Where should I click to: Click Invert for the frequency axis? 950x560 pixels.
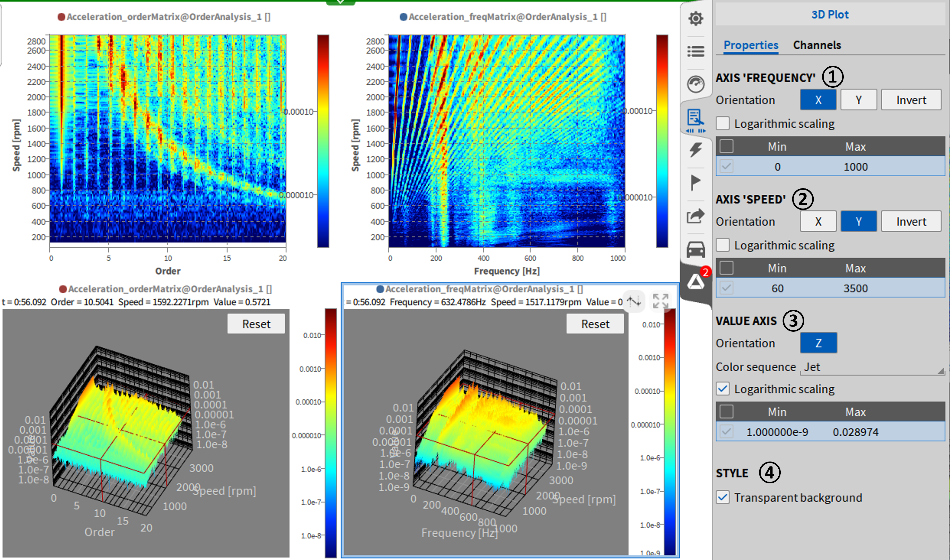tap(911, 100)
